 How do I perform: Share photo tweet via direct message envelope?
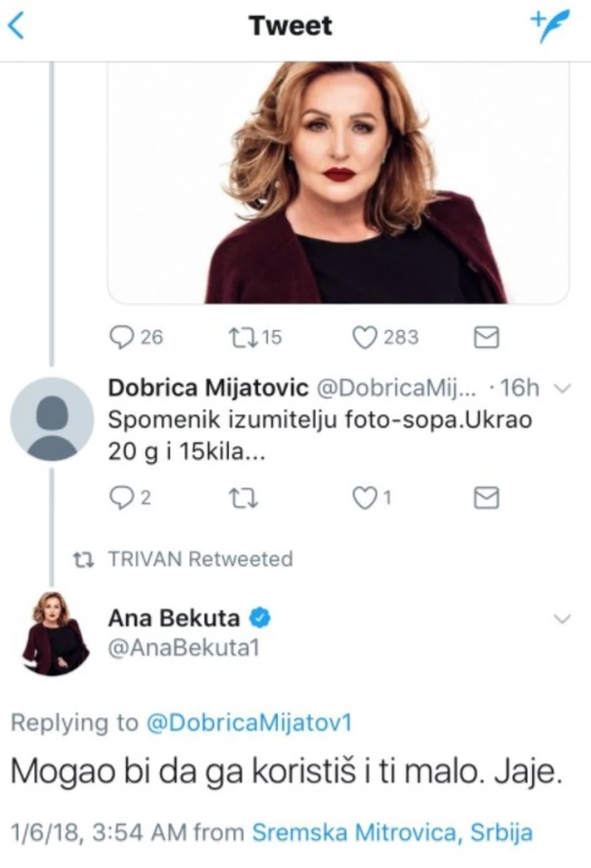pos(487,338)
